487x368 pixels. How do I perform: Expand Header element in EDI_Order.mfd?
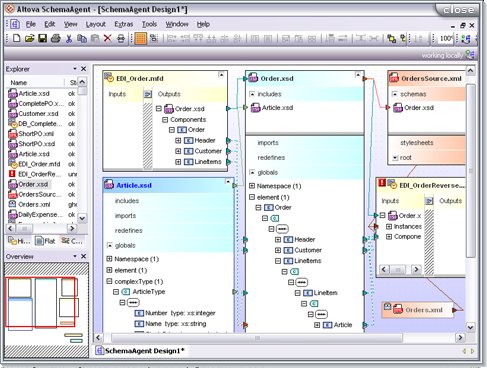tap(178, 141)
